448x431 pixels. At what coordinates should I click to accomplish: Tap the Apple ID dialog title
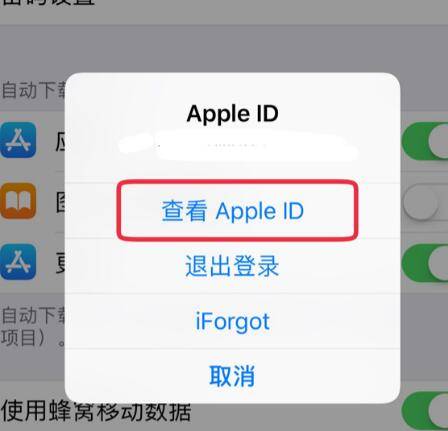pyautogui.click(x=232, y=114)
